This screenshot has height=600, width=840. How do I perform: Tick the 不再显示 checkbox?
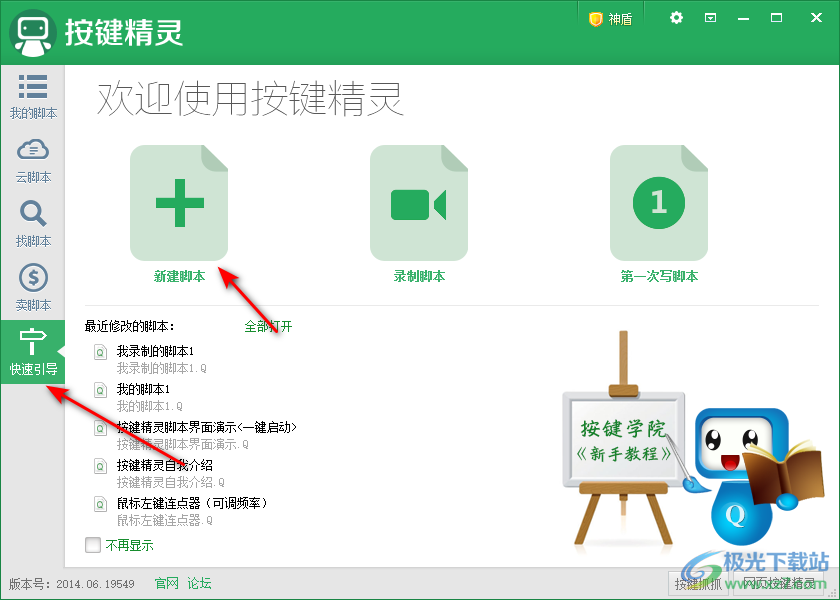(x=93, y=545)
